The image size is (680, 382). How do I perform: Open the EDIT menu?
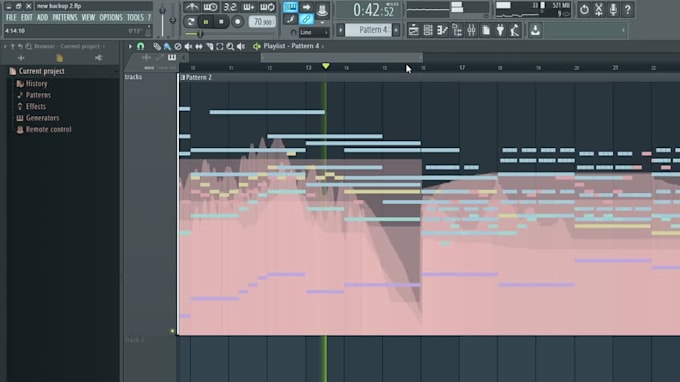tap(26, 17)
